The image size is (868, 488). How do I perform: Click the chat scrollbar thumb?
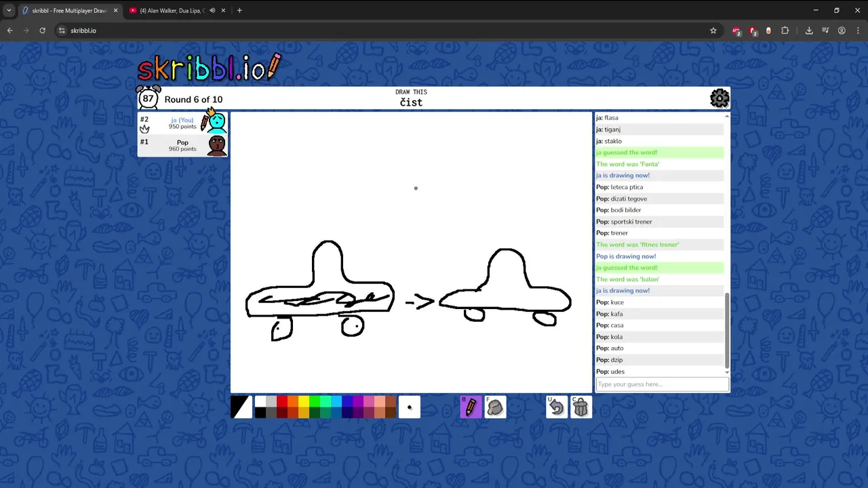point(727,330)
